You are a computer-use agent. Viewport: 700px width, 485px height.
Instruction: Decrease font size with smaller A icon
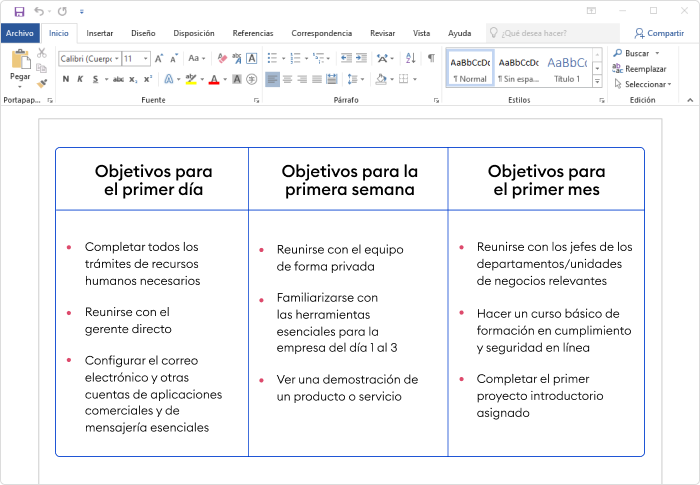click(x=174, y=58)
